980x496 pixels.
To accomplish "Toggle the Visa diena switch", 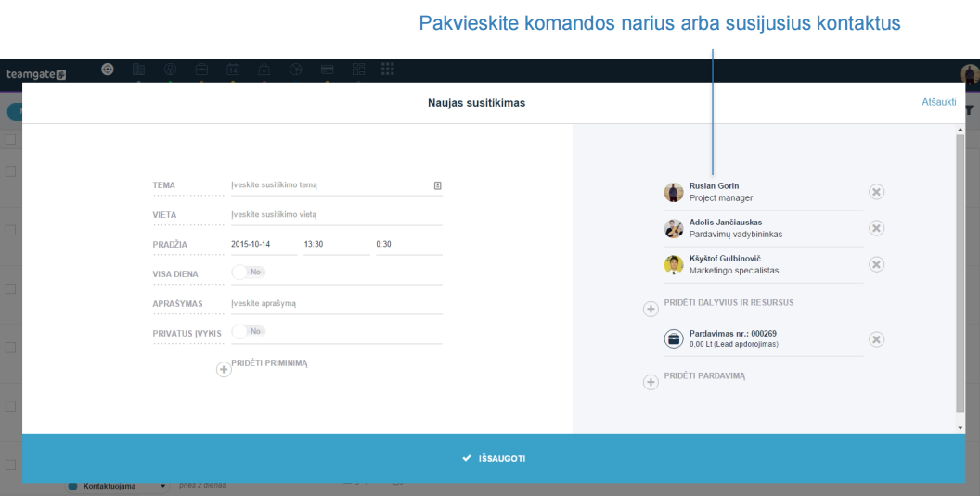I will [249, 273].
